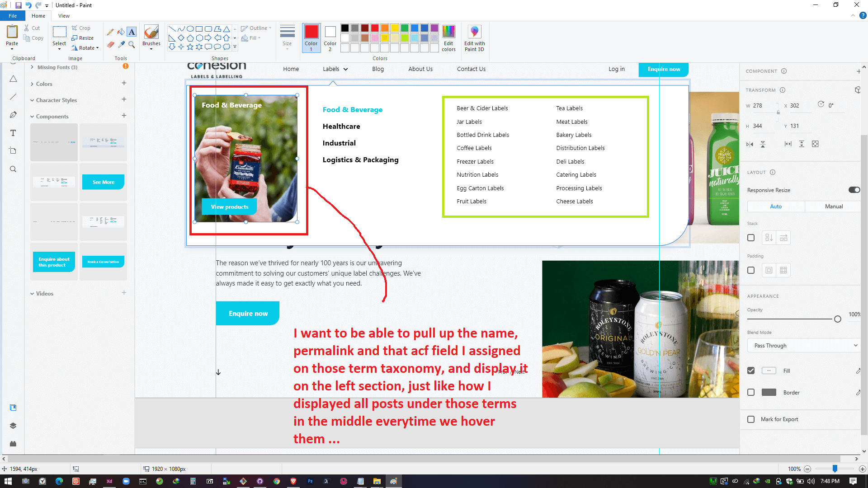868x488 pixels.
Task: Click the Paste clipboard icon
Action: click(x=12, y=32)
